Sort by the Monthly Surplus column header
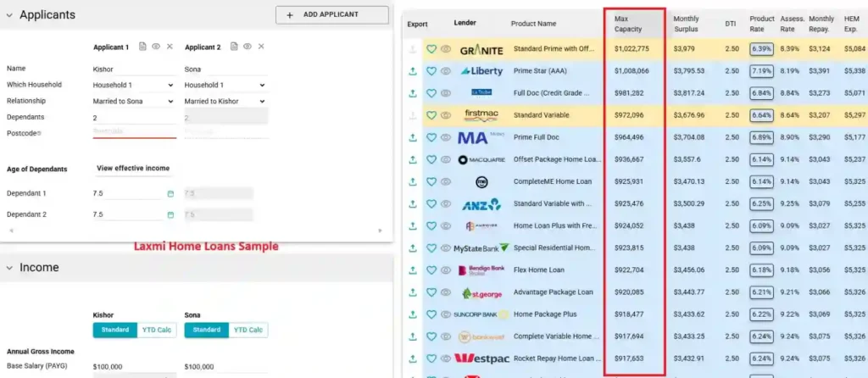 tap(686, 24)
